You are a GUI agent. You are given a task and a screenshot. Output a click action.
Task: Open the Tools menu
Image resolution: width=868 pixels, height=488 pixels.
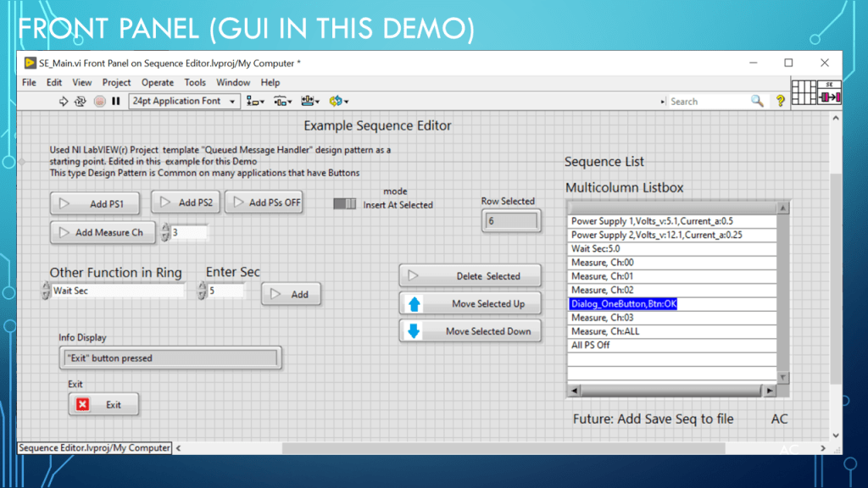coord(195,82)
